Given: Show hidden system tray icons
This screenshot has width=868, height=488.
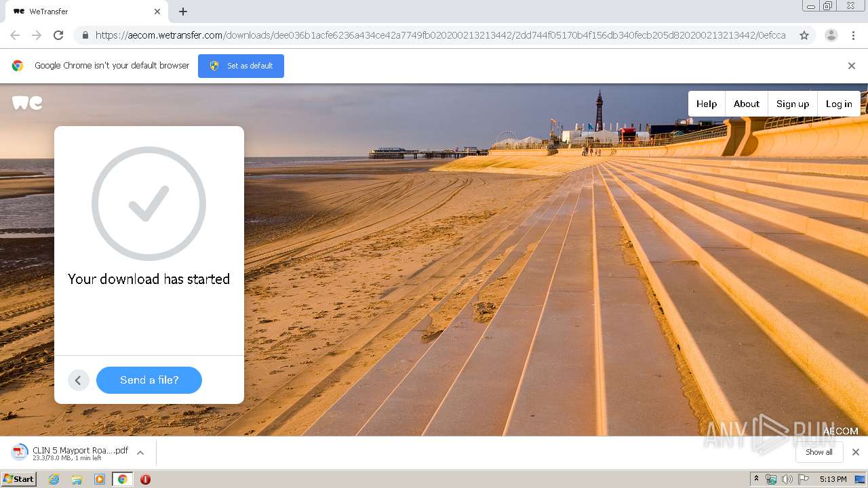Looking at the screenshot, I should click(x=756, y=479).
